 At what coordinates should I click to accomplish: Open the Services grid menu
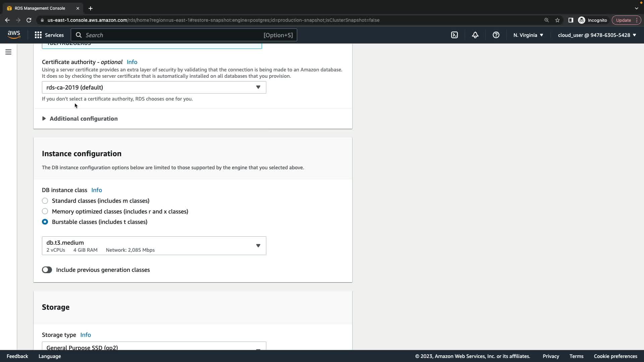49,35
